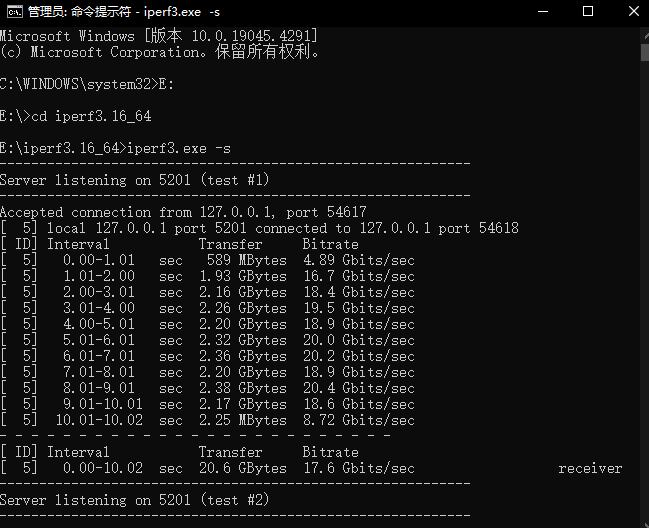Click the 'cd iperf3.16_64' command line
The height and width of the screenshot is (528, 649).
pyautogui.click(x=75, y=116)
